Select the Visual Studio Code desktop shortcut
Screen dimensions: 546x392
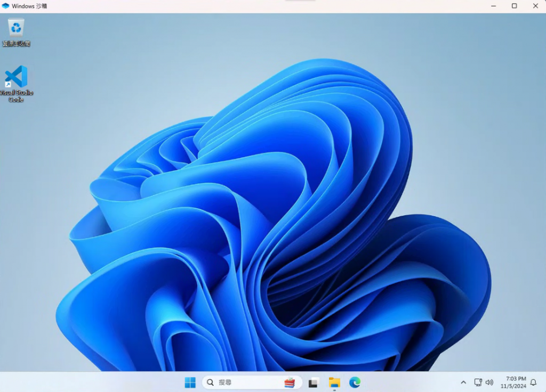[16, 84]
